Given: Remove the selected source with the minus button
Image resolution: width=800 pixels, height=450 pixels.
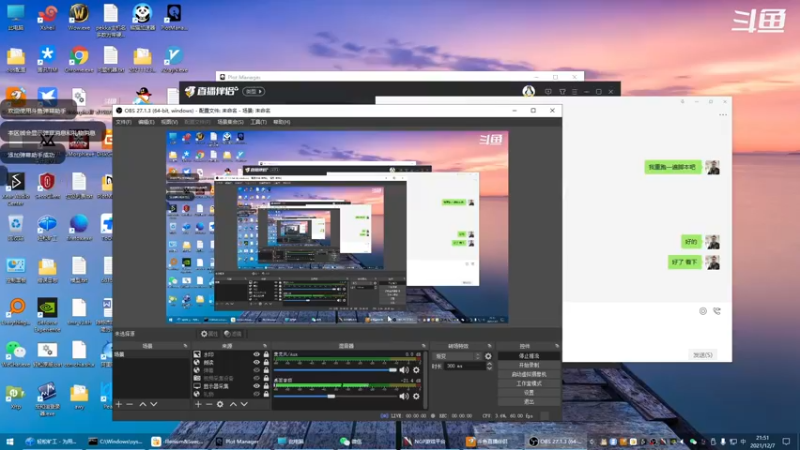Looking at the screenshot, I should [209, 404].
